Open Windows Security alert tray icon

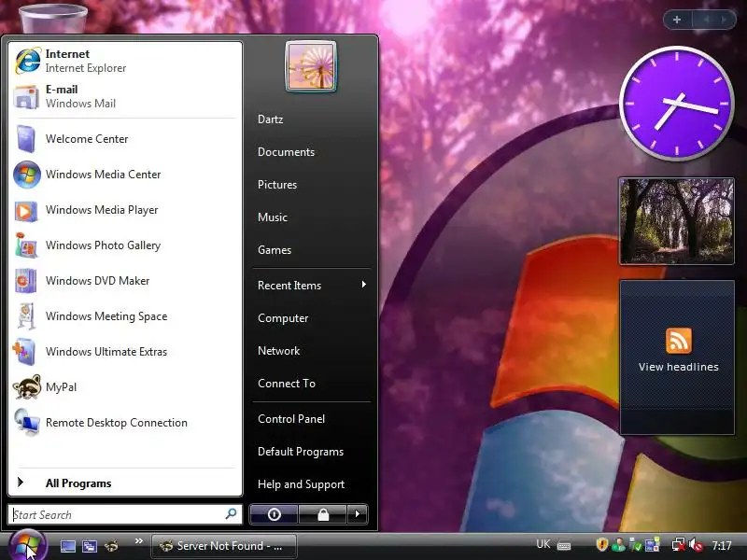(x=601, y=544)
